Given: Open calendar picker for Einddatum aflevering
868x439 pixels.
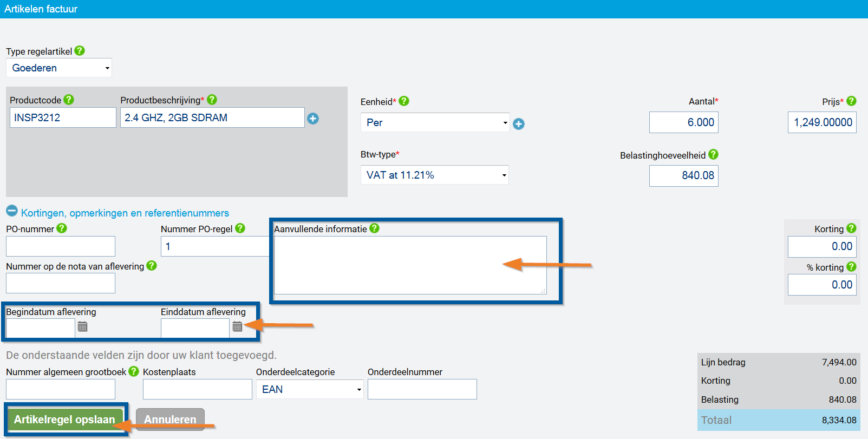Looking at the screenshot, I should point(237,326).
